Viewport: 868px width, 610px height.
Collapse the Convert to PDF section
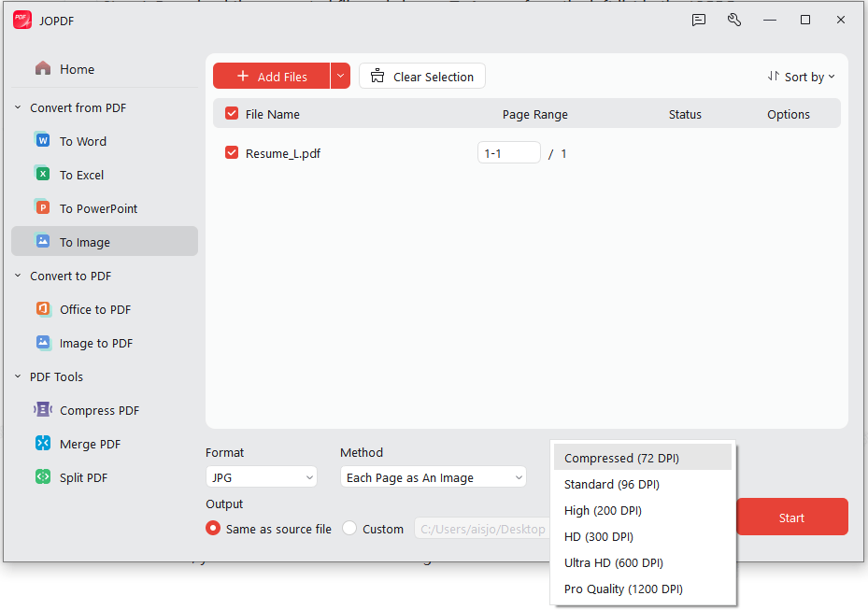18,276
